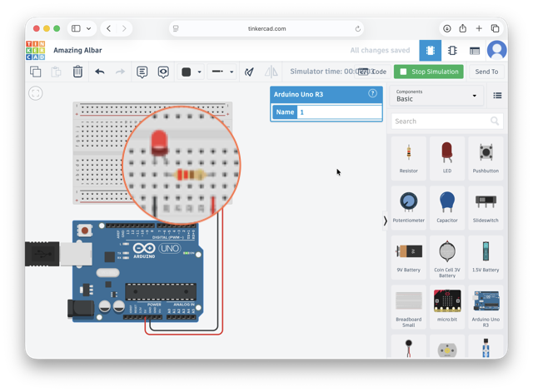Stop Simulation using the green button
The image size is (533, 392).
[x=429, y=72]
